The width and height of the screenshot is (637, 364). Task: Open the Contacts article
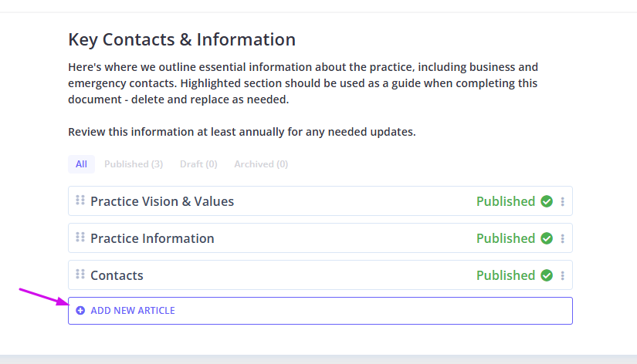pyautogui.click(x=117, y=275)
